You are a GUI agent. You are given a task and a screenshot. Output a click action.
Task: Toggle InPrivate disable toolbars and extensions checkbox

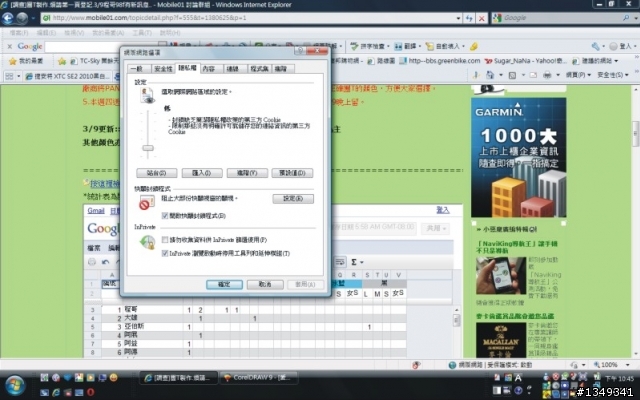165,253
